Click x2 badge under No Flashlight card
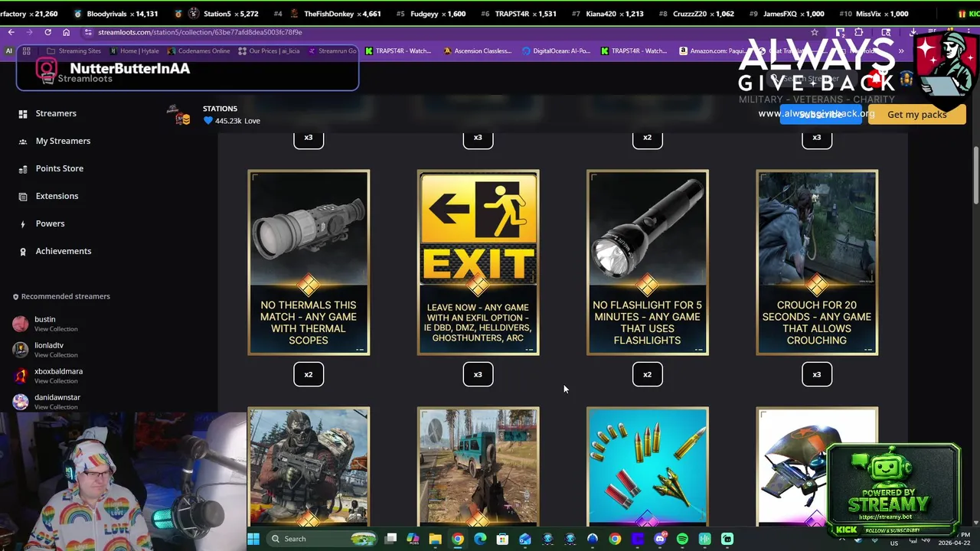 [x=648, y=374]
